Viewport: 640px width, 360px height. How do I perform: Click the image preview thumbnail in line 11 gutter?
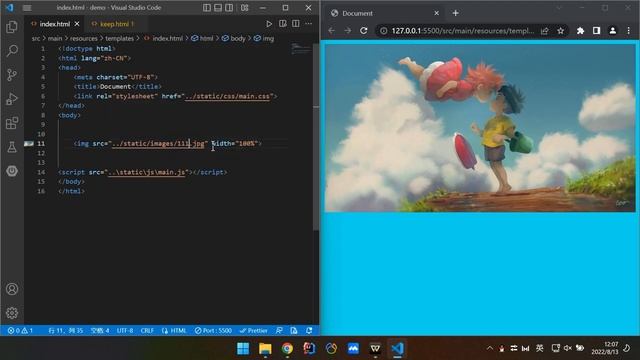pyautogui.click(x=29, y=144)
